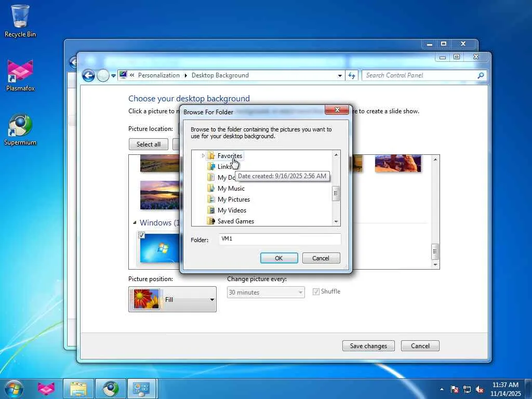Open the Recycle Bin desktop icon
The image size is (532, 399).
pos(20,21)
